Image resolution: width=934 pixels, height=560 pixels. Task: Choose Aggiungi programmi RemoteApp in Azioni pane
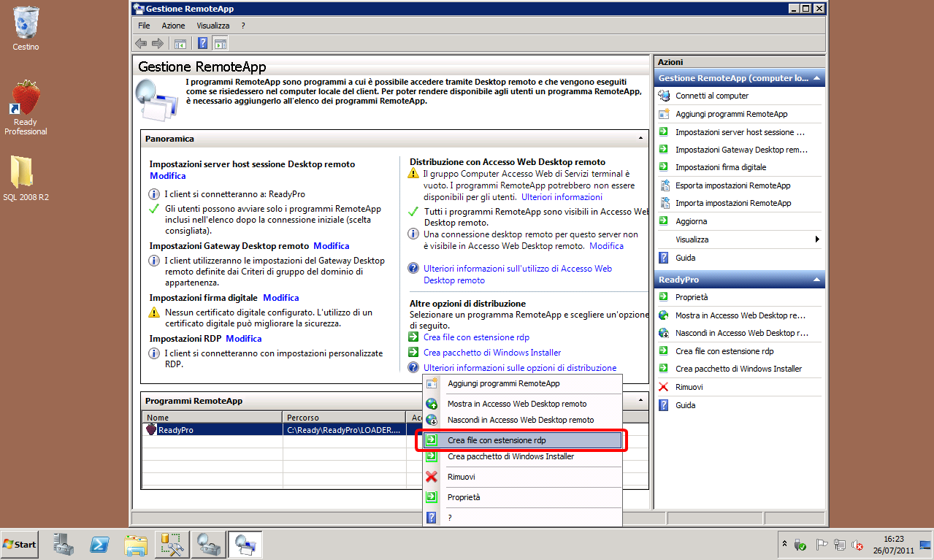pos(731,114)
